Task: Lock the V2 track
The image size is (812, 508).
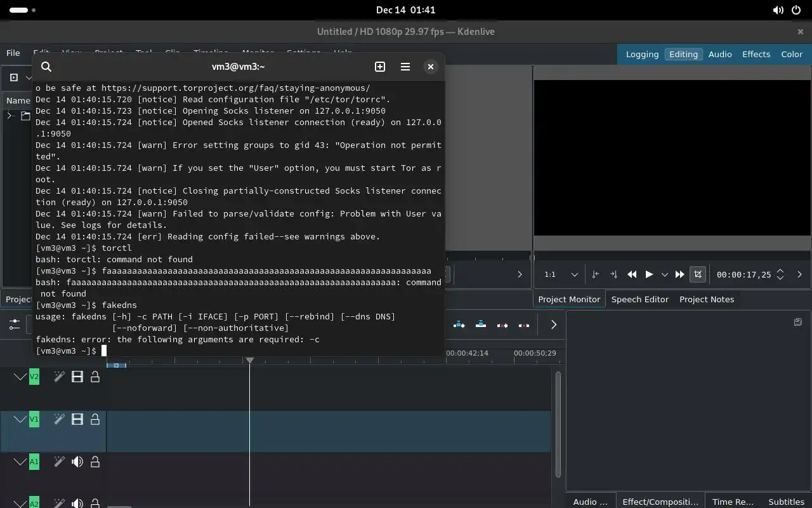Action: (x=95, y=377)
